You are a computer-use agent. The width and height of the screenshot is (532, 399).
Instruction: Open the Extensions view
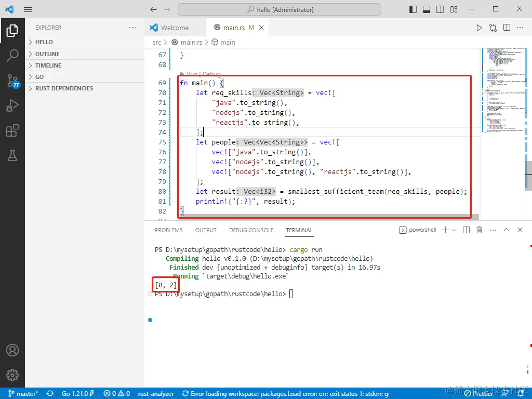coord(12,130)
